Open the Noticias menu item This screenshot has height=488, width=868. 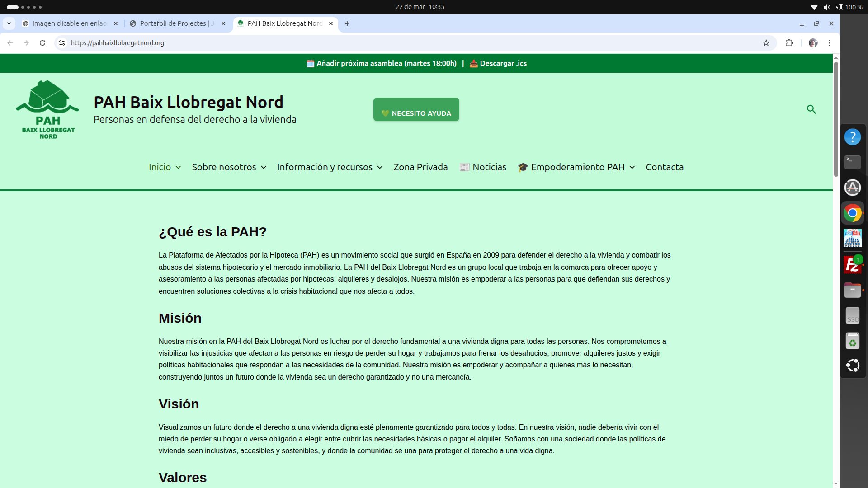[x=483, y=167]
